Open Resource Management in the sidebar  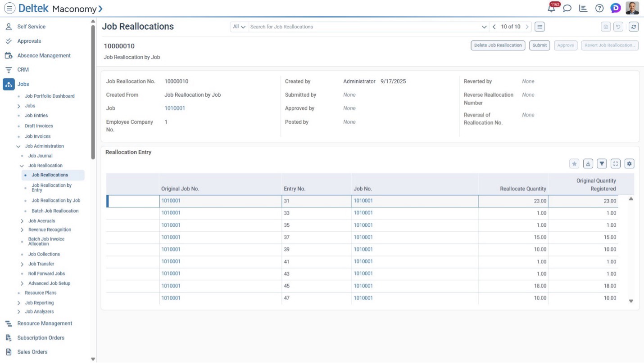tap(45, 324)
